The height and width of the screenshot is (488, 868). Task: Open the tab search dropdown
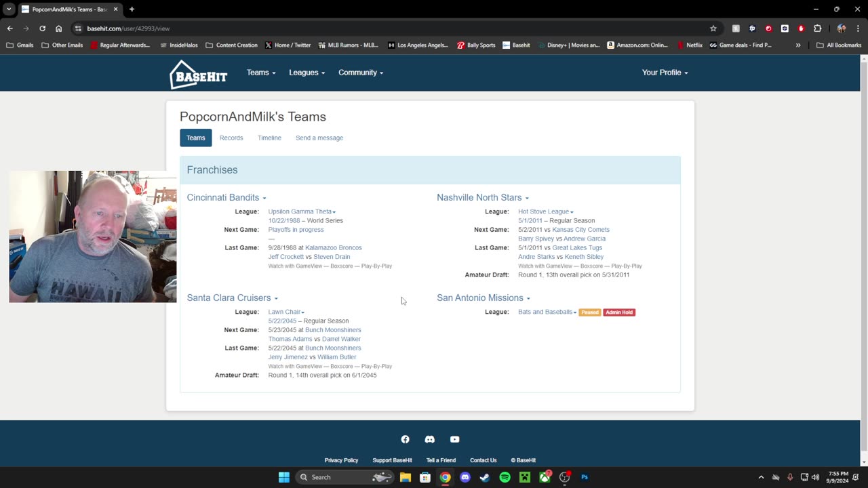click(9, 9)
